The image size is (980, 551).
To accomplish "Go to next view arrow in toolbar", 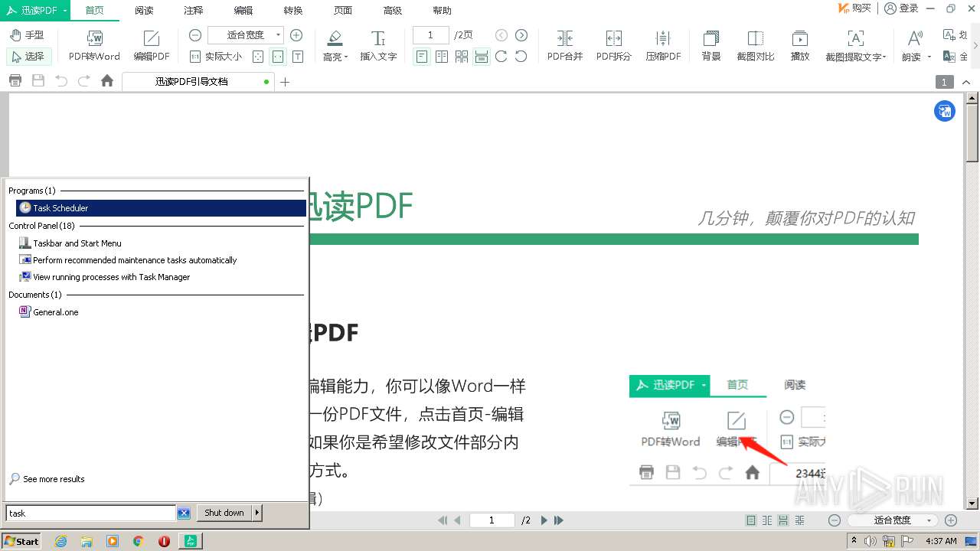I will click(x=521, y=35).
